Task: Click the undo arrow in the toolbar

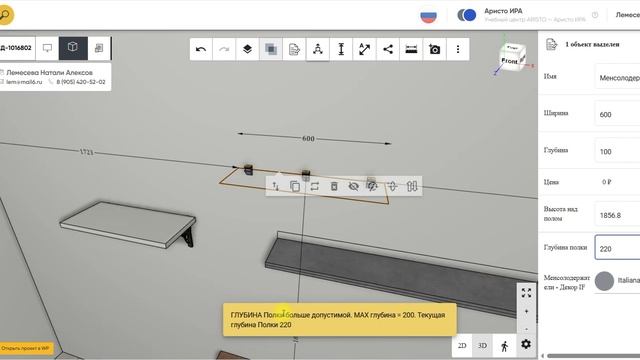Action: coord(201,49)
